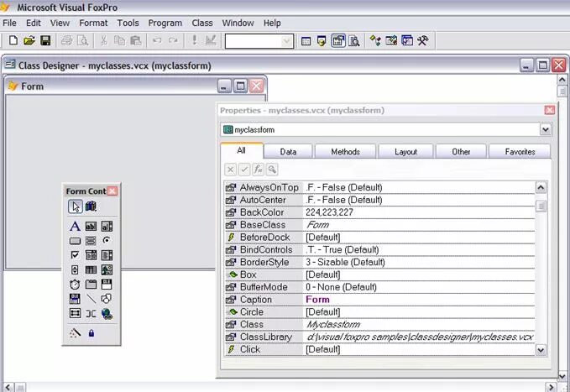Click the Toolbox hammer and wrench icon
Screen dimensions: 570x392
click(x=422, y=40)
